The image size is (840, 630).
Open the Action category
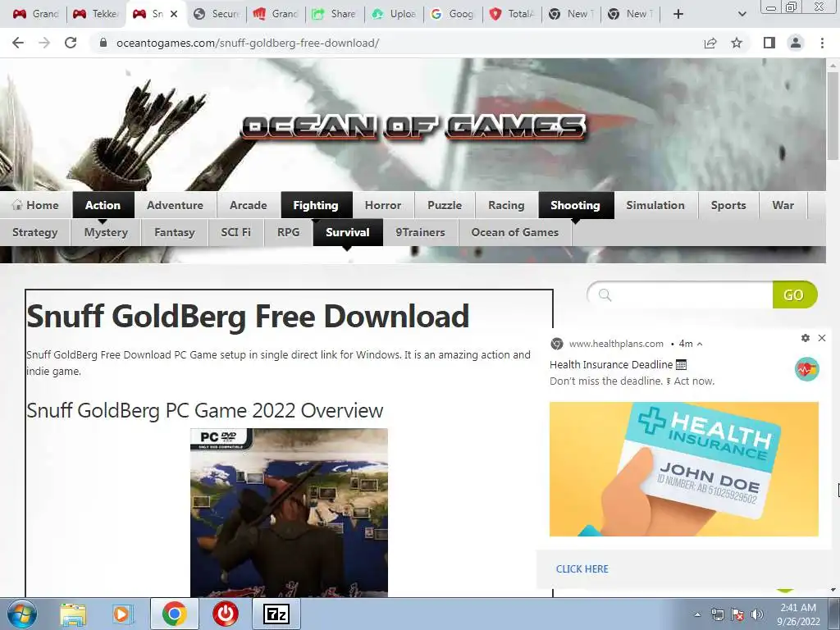click(103, 205)
